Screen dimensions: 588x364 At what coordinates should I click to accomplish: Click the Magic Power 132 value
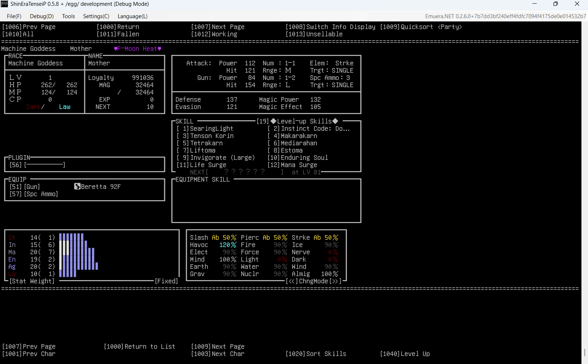click(x=315, y=100)
